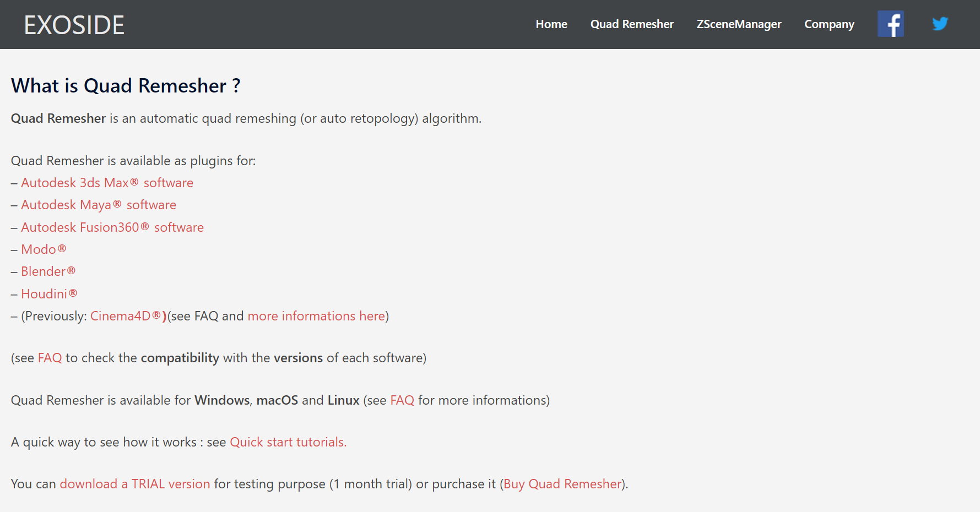Click the bold word 'Windows'
The height and width of the screenshot is (512, 980).
pos(222,400)
